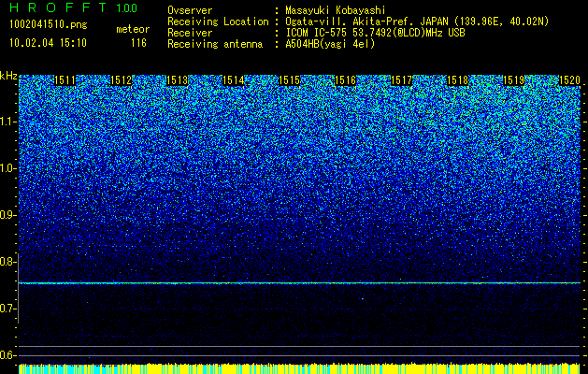
Task: Click the 1511 time marker
Action: pyautogui.click(x=65, y=80)
